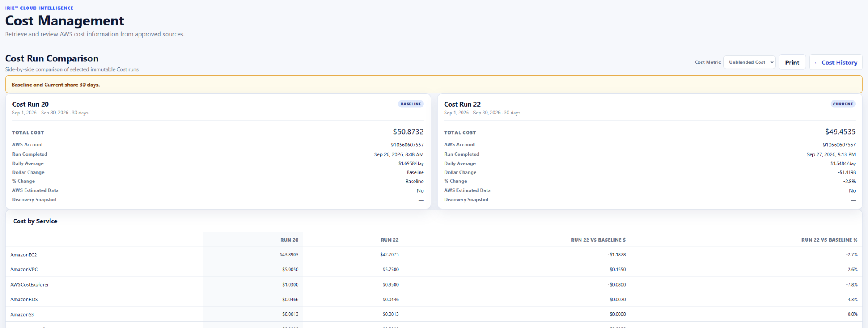Click total cost value $50.8732
The width and height of the screenshot is (868, 328).
408,132
